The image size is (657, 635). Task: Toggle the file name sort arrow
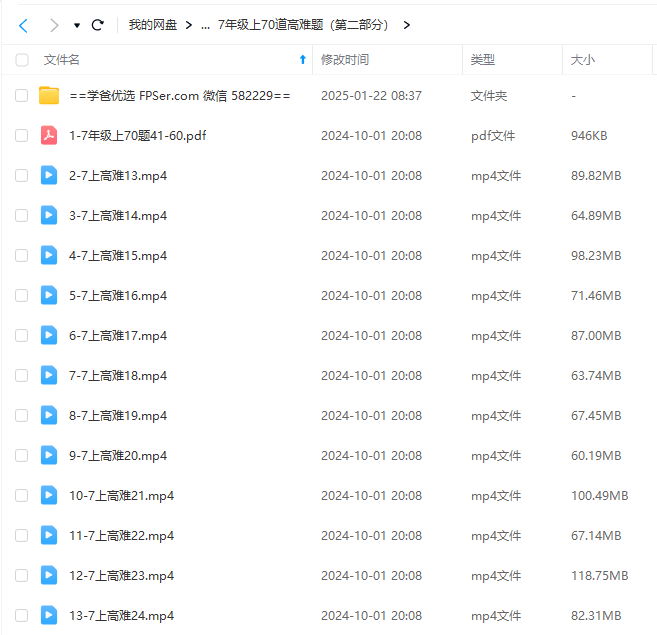pos(303,60)
